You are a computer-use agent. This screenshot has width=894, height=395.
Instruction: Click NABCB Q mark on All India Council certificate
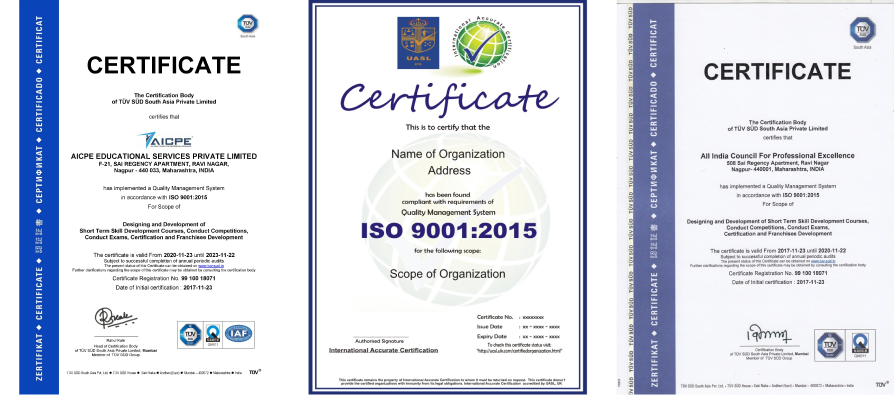[860, 344]
